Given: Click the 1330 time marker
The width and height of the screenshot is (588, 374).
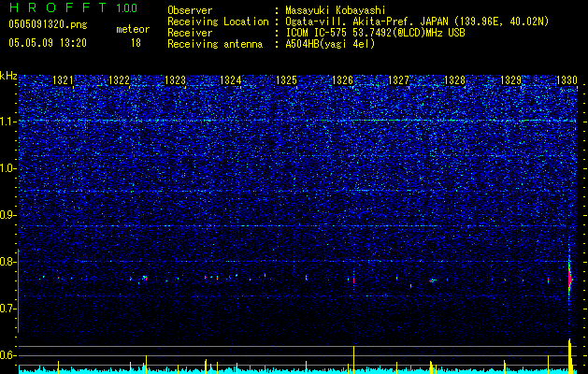Looking at the screenshot, I should [566, 80].
